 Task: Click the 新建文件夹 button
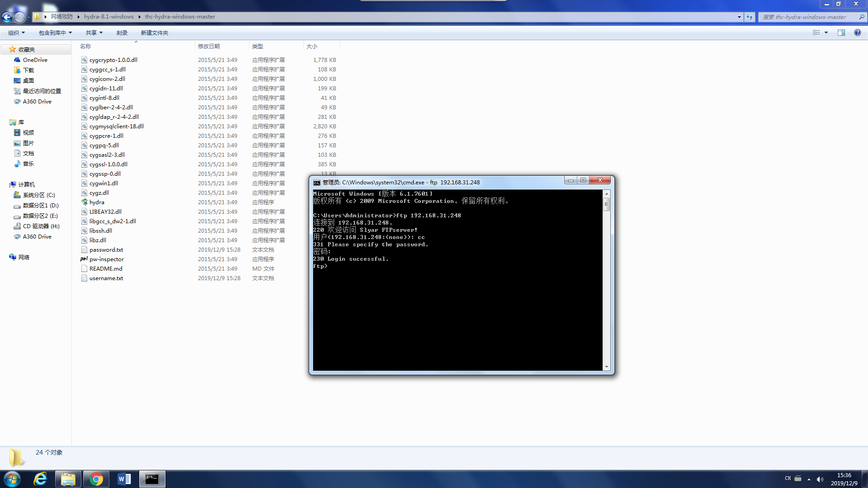click(x=154, y=33)
